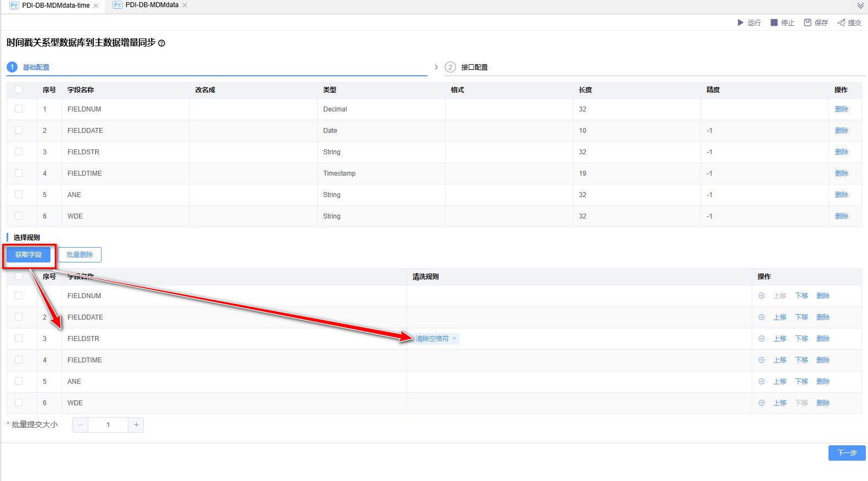The height and width of the screenshot is (481, 868).
Task: Open the tab list chevron at the top right
Action: point(860,5)
